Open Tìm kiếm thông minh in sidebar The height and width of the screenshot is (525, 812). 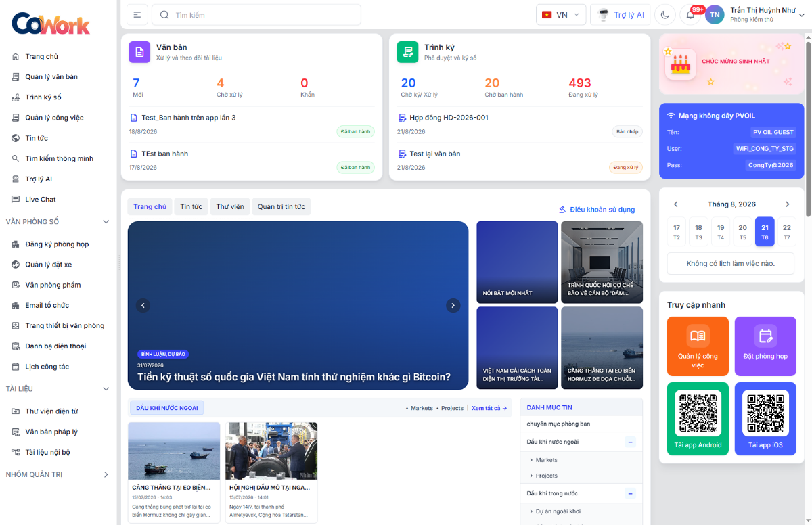(58, 158)
